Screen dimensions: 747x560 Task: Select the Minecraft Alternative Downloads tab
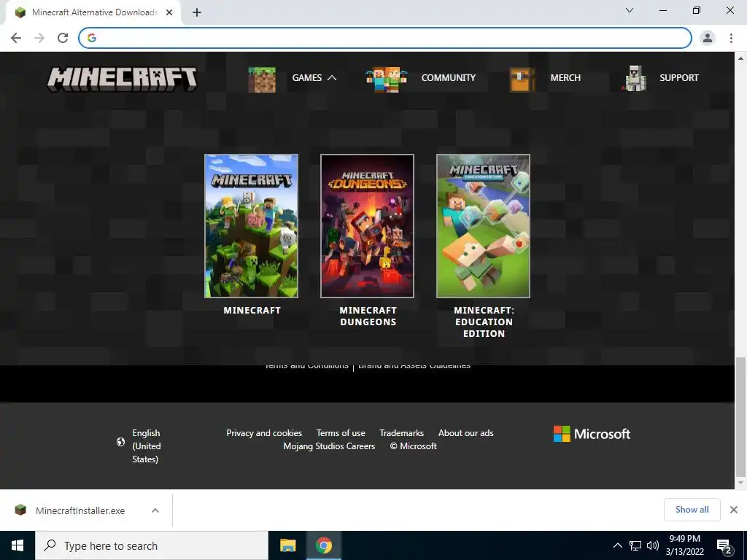pos(93,12)
